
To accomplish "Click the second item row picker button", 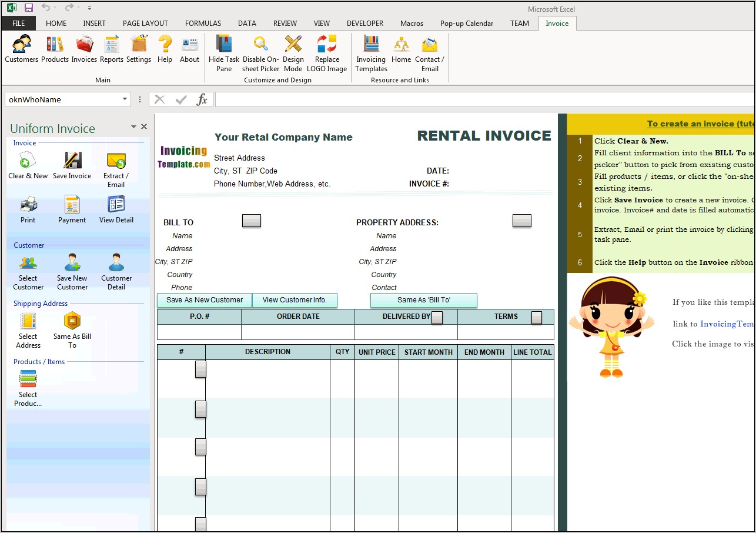I will click(x=200, y=409).
